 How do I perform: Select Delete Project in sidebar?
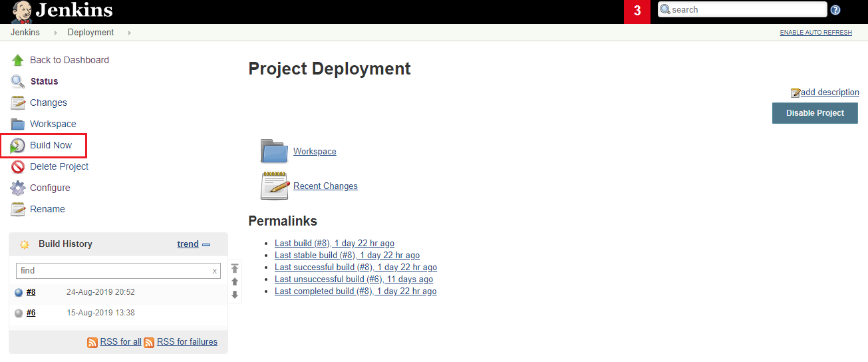pos(59,166)
